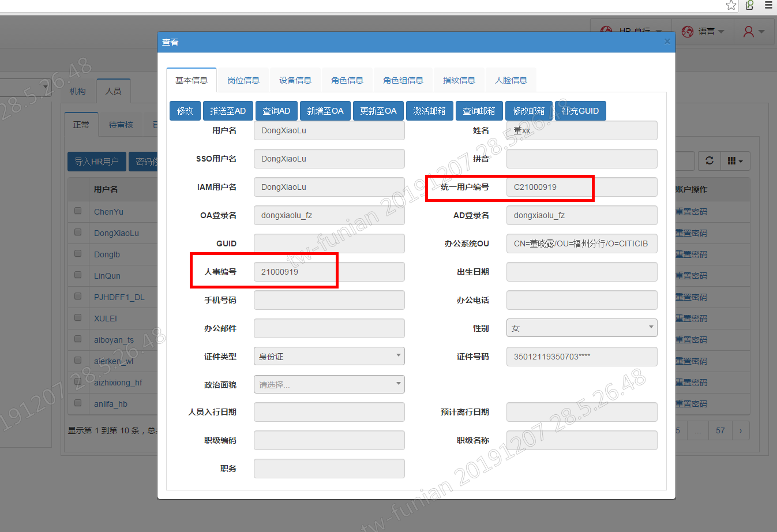This screenshot has height=532, width=777.
Task: Switch to 角色组信息 tab
Action: click(x=403, y=80)
